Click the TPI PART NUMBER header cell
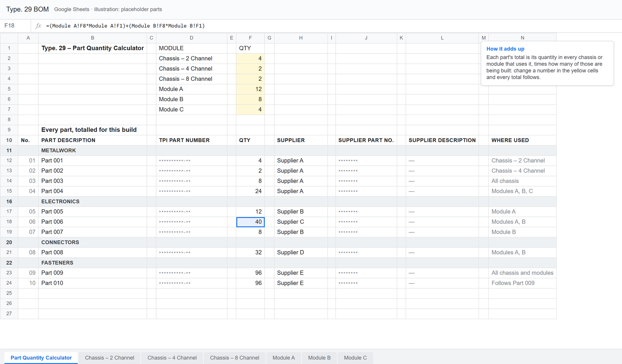The height and width of the screenshot is (364, 622). pos(191,140)
